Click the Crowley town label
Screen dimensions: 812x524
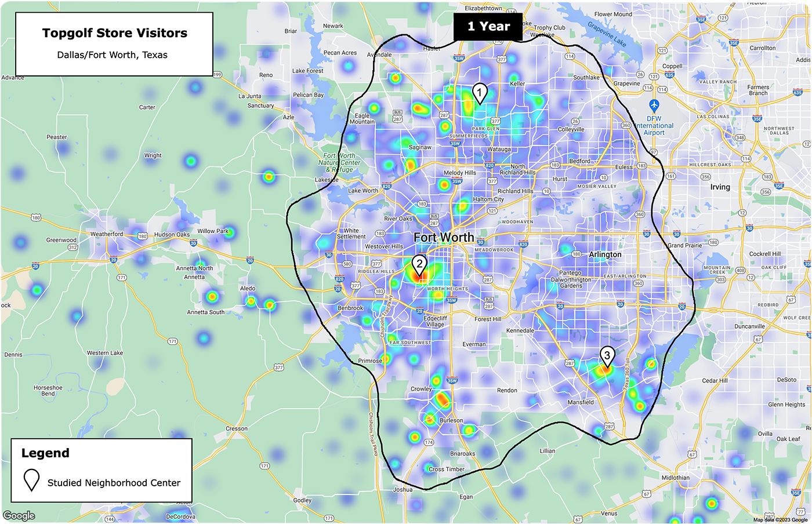[x=421, y=389]
